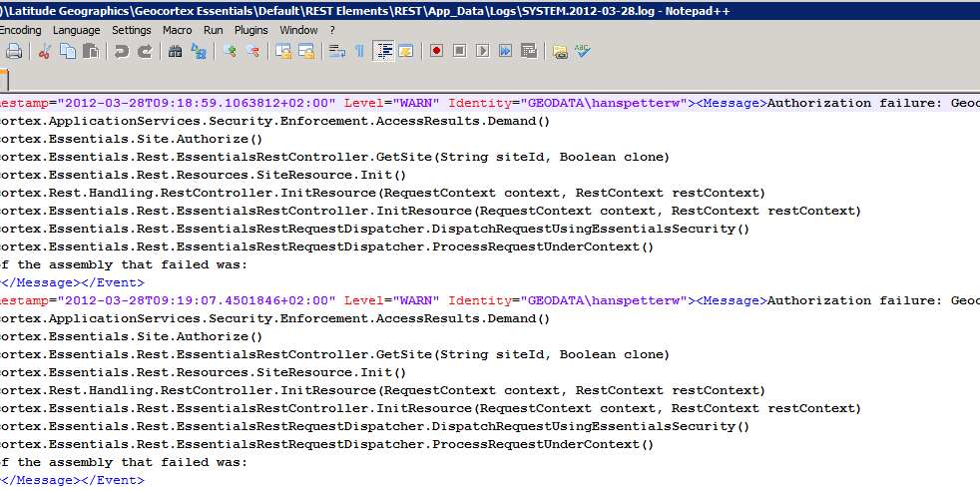Click second DispatchRequestUsingEssentialsSecurity() line

[375, 426]
